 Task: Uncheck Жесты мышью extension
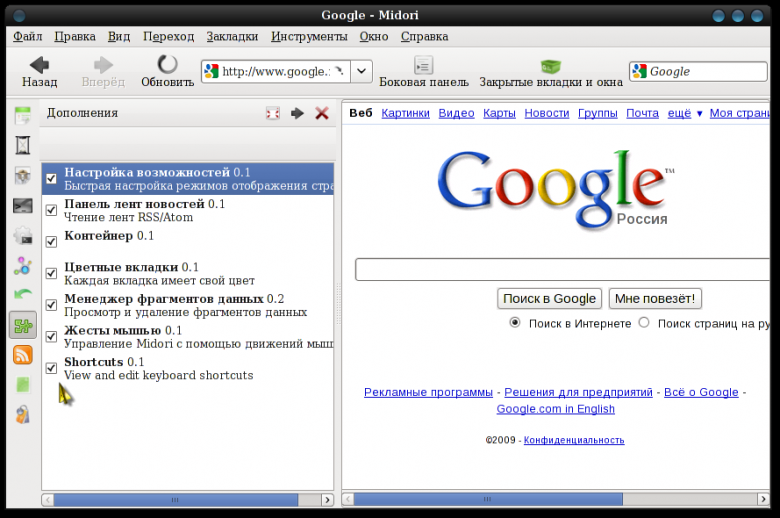[x=51, y=336]
